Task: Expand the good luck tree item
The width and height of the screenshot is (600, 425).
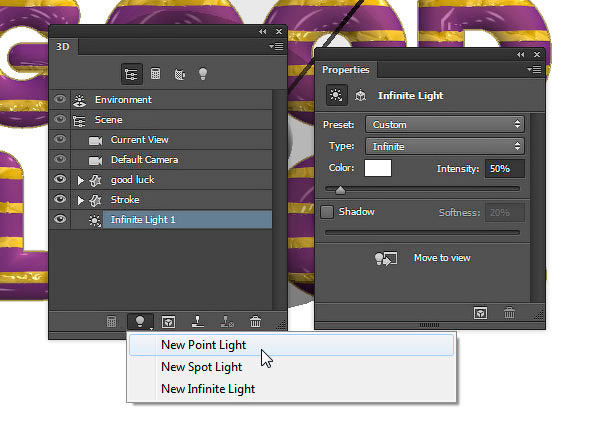Action: click(80, 180)
